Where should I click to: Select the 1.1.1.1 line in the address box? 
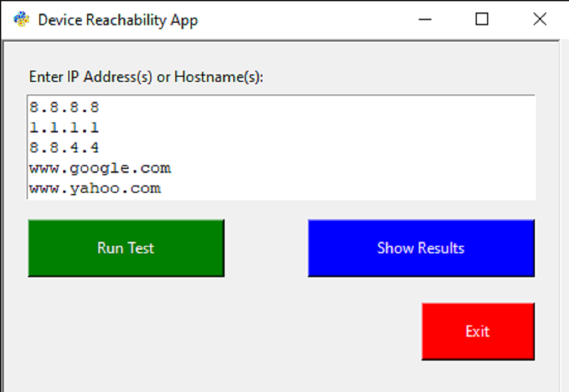(64, 127)
